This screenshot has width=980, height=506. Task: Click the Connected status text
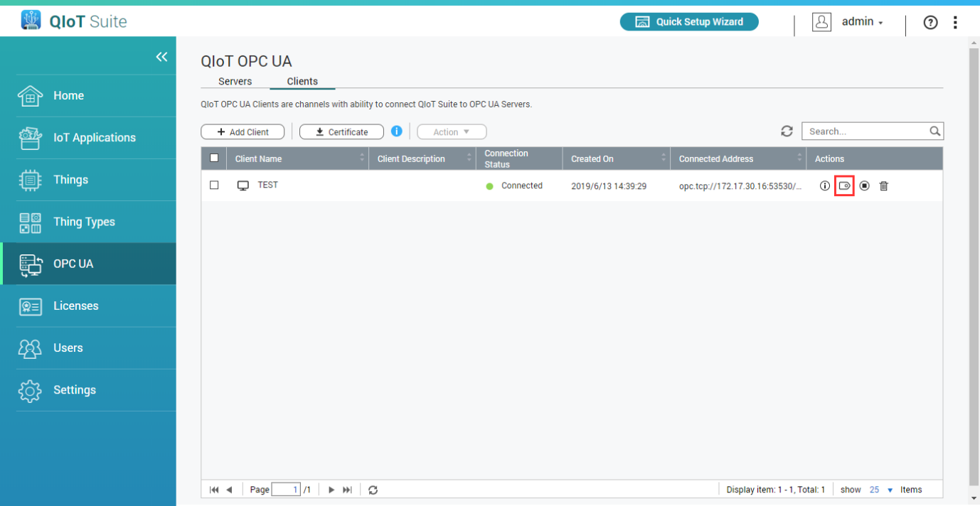(x=522, y=185)
